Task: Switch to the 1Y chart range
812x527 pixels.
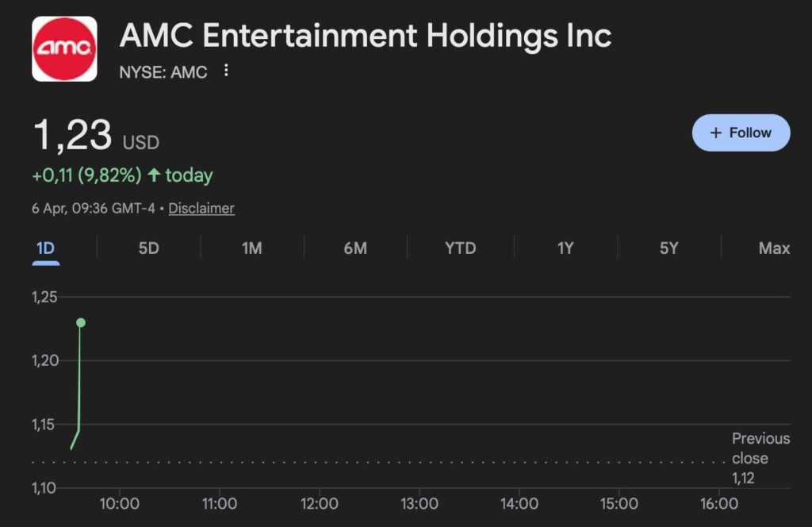Action: point(565,248)
